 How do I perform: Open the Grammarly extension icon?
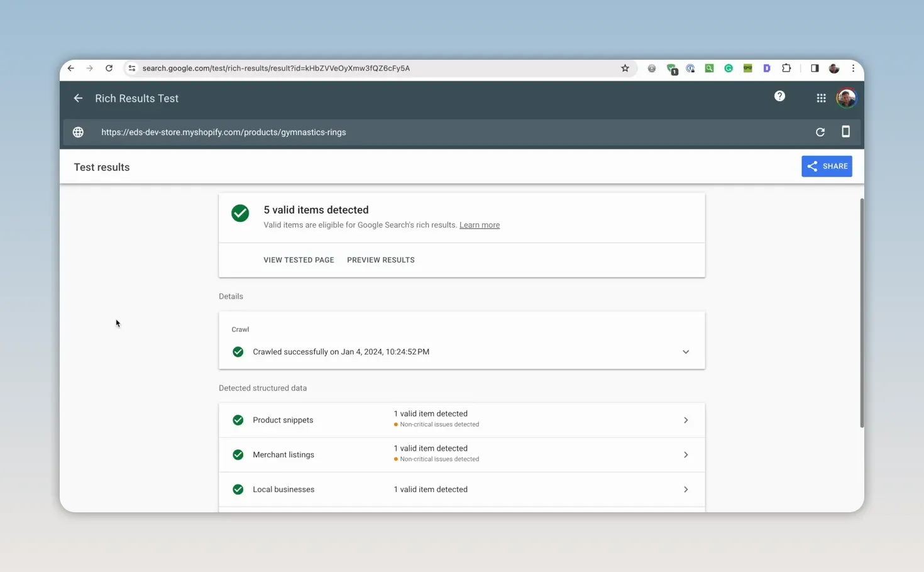[x=729, y=69]
